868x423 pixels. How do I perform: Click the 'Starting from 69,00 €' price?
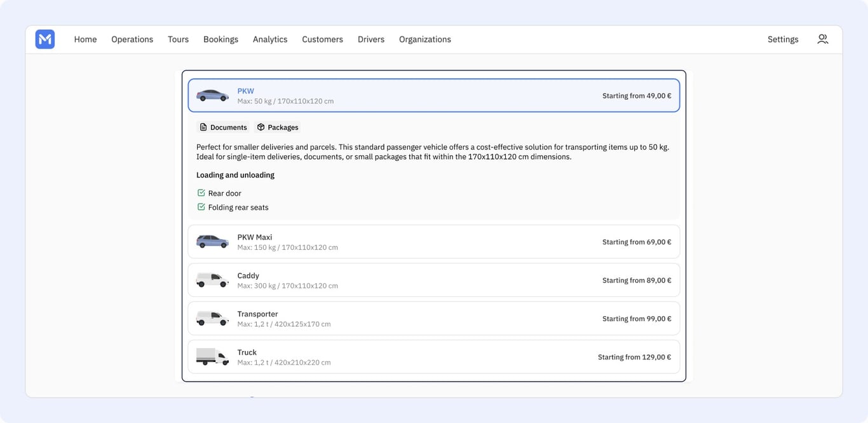pyautogui.click(x=637, y=242)
